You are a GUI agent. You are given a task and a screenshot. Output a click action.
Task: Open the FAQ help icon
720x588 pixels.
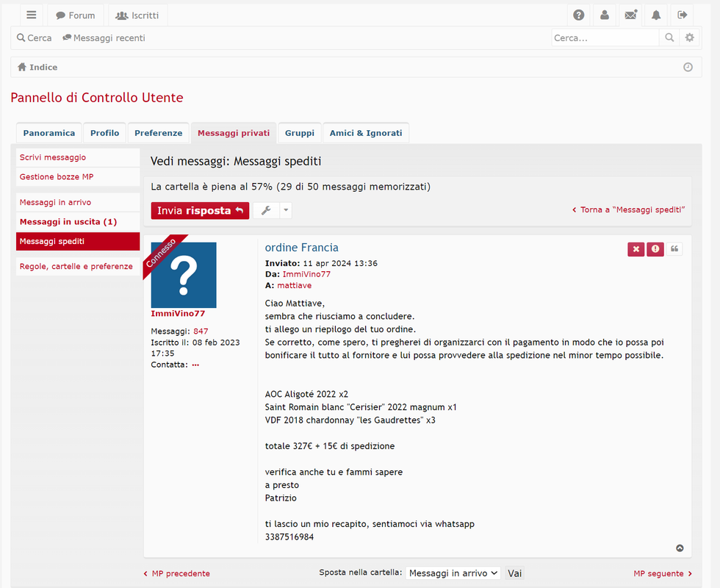pos(579,15)
